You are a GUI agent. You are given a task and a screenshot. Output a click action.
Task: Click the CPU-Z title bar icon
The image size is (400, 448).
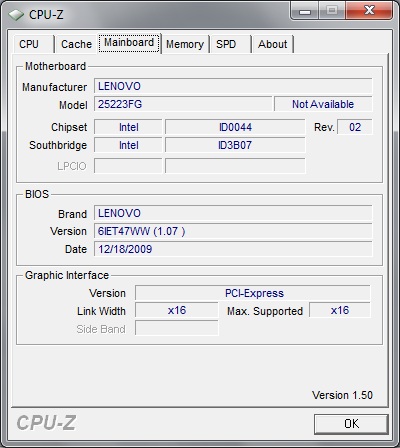(x=16, y=15)
